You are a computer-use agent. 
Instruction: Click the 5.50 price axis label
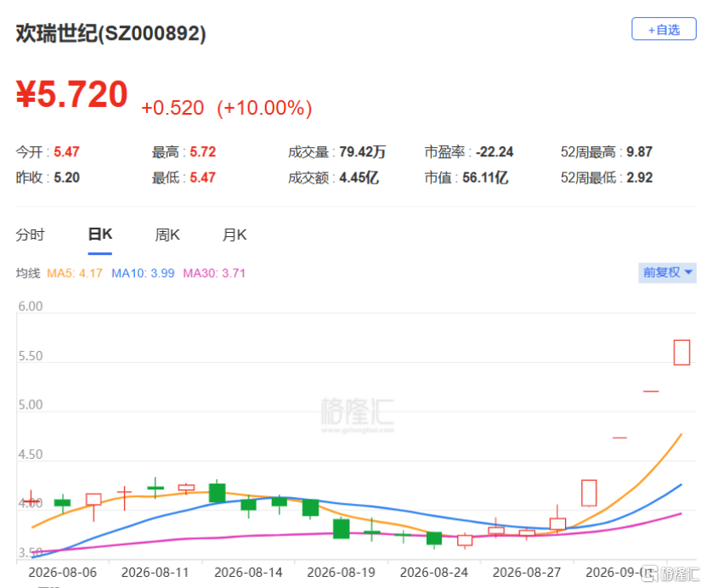pos(31,356)
